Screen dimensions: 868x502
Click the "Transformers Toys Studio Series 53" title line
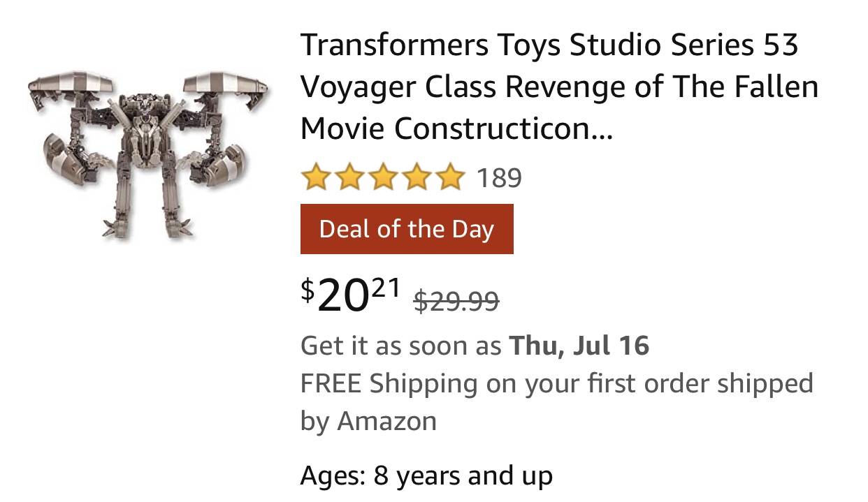549,46
